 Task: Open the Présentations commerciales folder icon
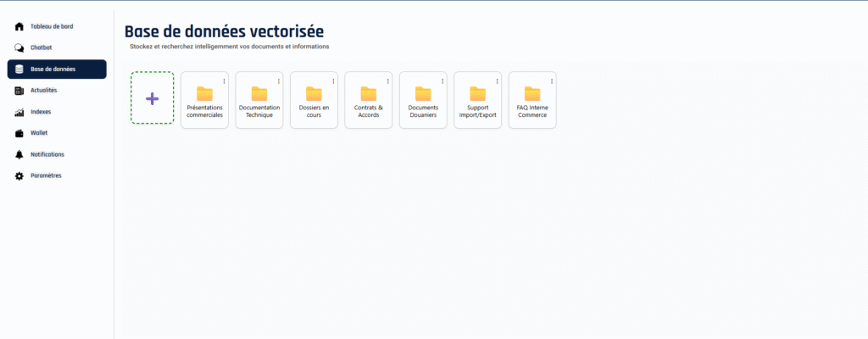205,93
